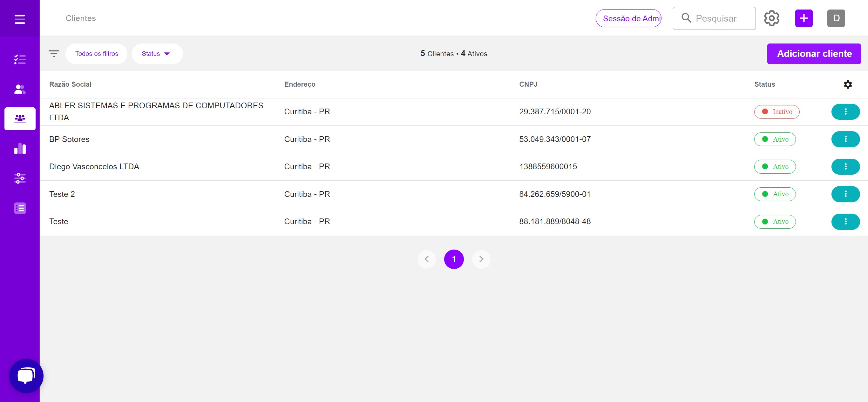This screenshot has height=402, width=868.
Task: Open actions menu for ABLER SISTEMAS row
Action: (845, 111)
